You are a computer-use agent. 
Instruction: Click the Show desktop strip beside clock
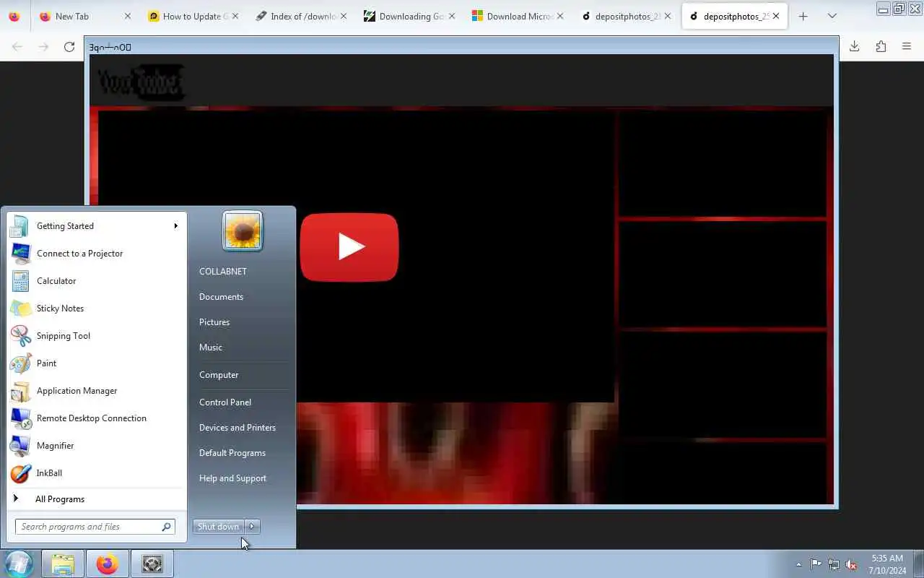coord(918,564)
